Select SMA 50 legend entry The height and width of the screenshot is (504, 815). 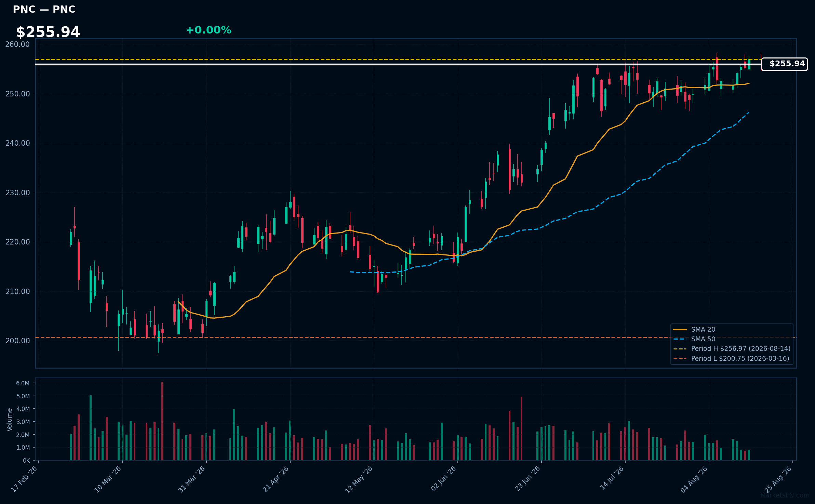[x=703, y=339]
